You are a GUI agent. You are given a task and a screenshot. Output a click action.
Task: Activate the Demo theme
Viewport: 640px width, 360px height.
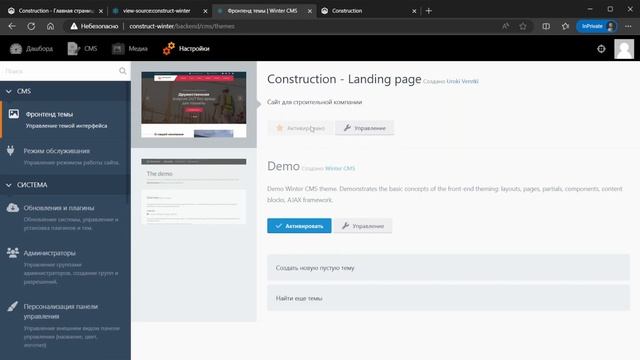pos(299,226)
